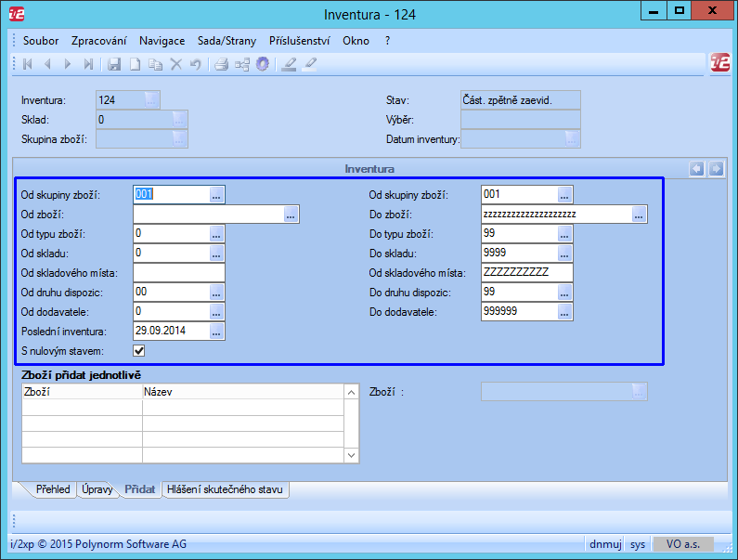Open the ? help menu
This screenshot has height=560, width=738.
pos(387,41)
